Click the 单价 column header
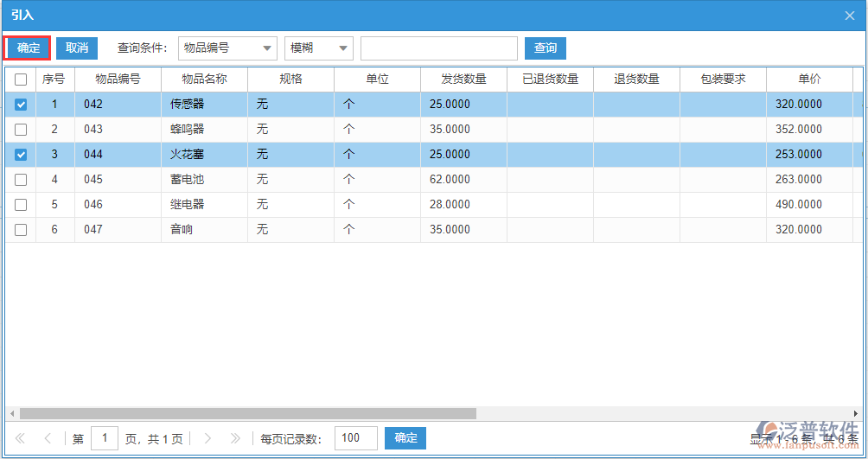This screenshot has width=868, height=459. (x=809, y=80)
